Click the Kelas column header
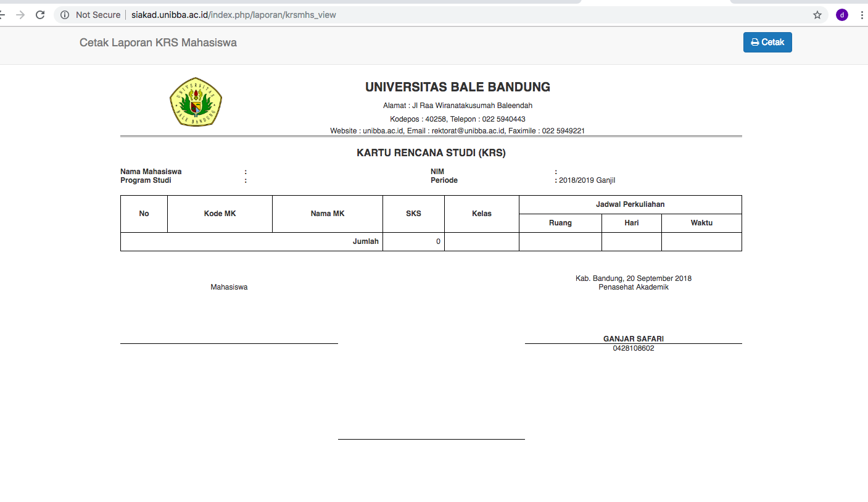Viewport: 868px width, 502px height. pyautogui.click(x=482, y=214)
